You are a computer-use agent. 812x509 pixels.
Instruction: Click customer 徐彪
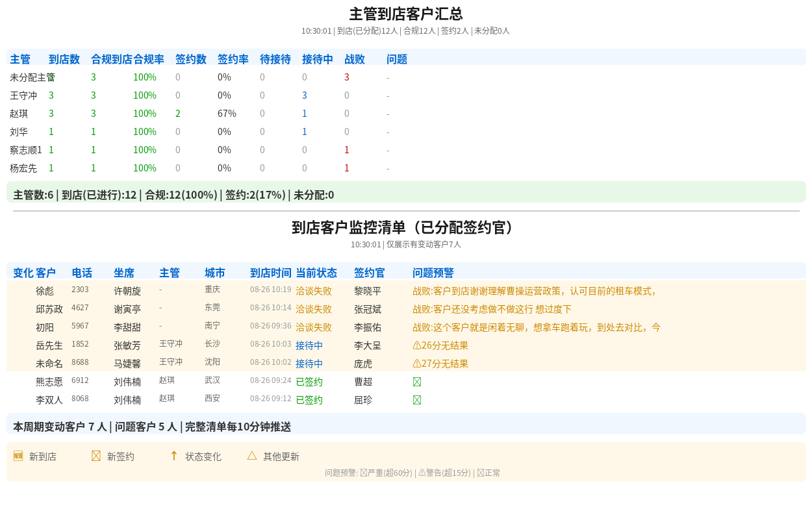(x=45, y=291)
